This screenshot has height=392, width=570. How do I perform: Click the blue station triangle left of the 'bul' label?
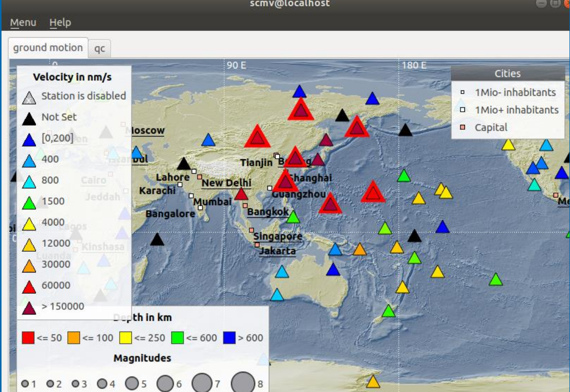[136, 152]
